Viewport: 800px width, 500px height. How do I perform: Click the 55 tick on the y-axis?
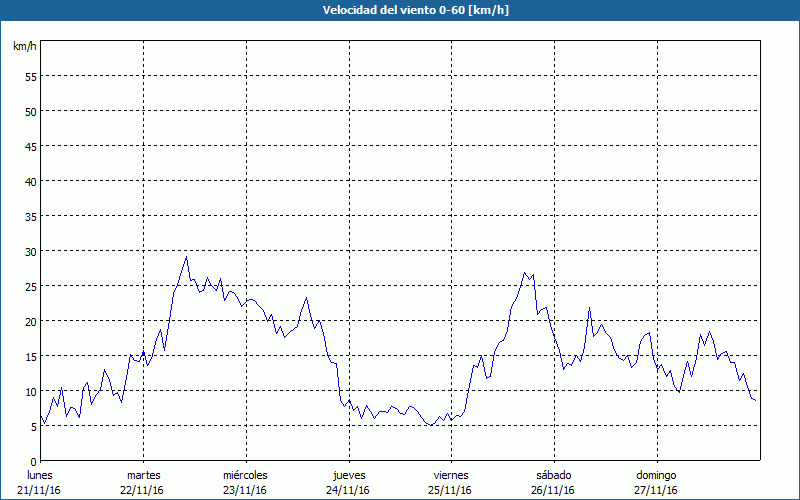click(x=30, y=76)
